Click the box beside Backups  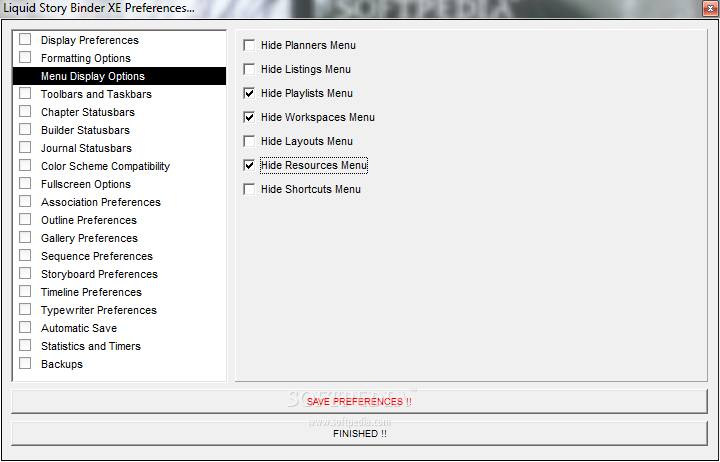25,363
